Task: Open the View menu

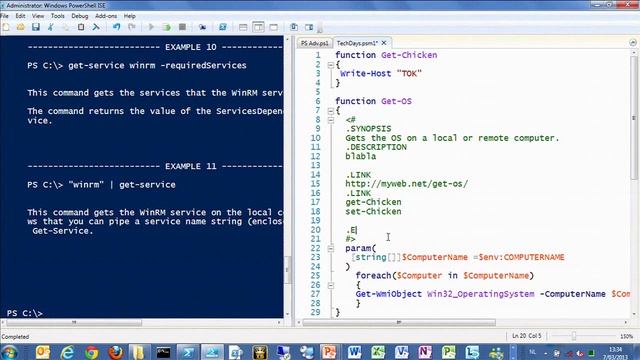Action: [38, 16]
